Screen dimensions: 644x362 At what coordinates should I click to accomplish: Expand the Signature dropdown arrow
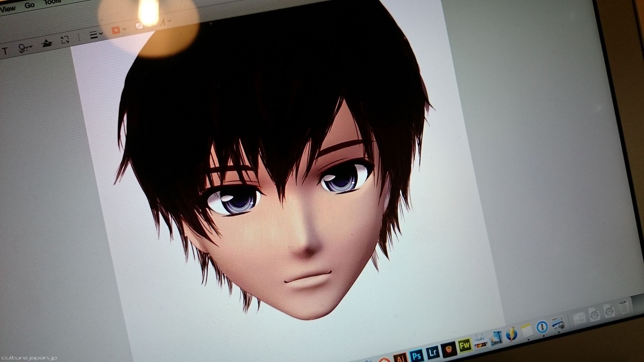coord(31,46)
